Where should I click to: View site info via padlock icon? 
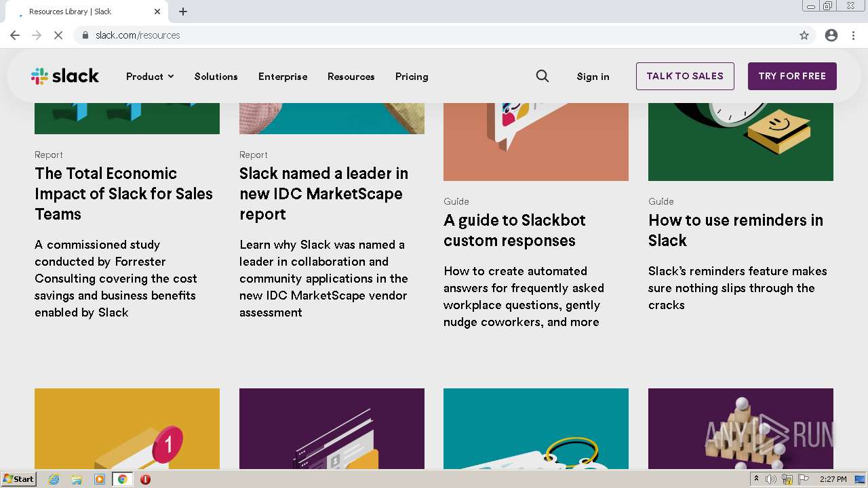coord(85,35)
